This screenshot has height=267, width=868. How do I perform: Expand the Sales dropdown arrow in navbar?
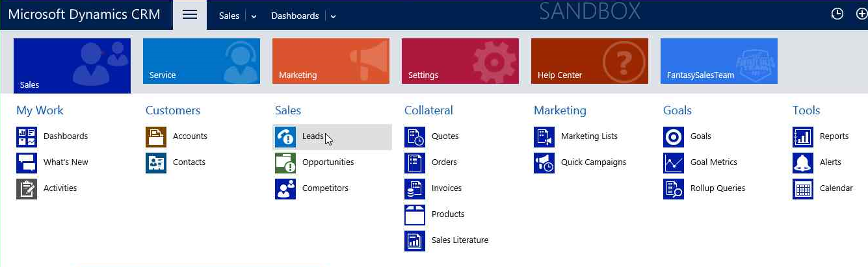pyautogui.click(x=254, y=16)
